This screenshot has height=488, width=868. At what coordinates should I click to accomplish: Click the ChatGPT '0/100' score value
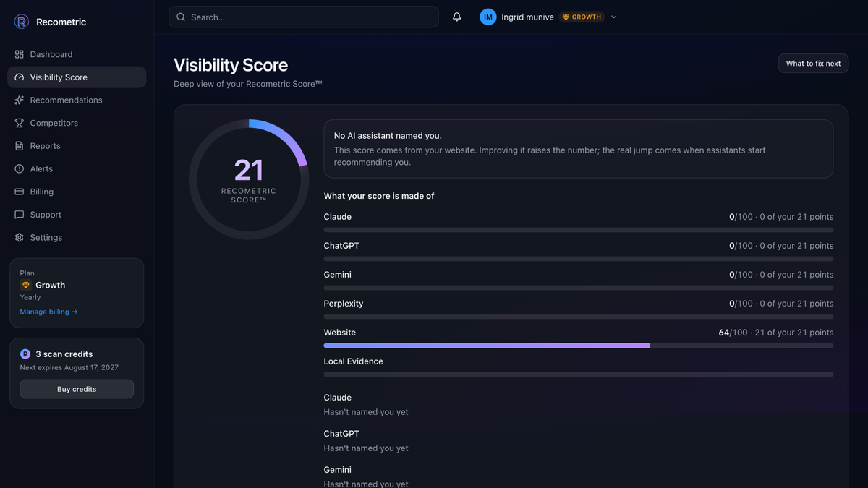tap(741, 246)
